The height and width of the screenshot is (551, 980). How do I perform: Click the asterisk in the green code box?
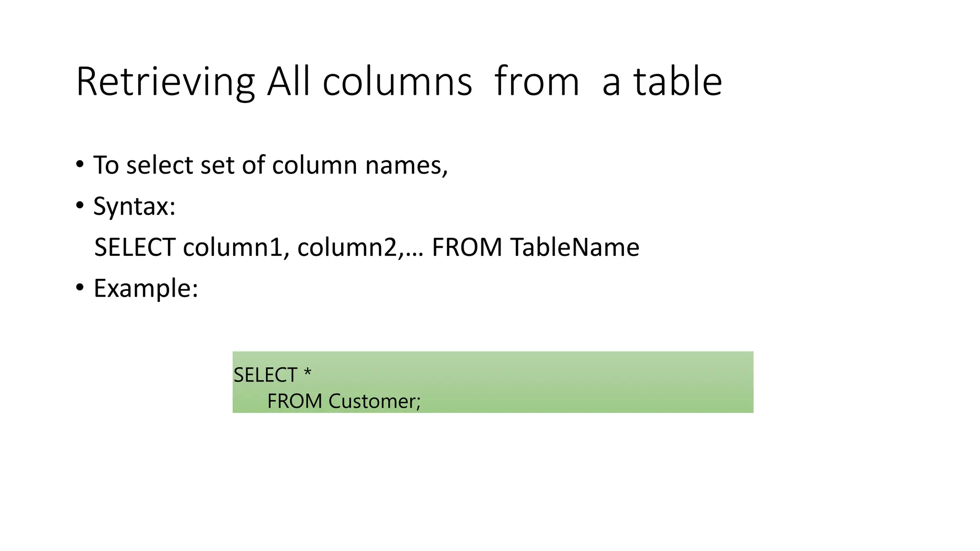pos(308,372)
